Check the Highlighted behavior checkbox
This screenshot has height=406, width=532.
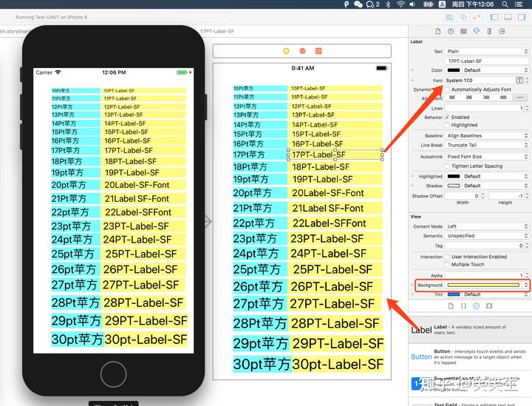447,125
